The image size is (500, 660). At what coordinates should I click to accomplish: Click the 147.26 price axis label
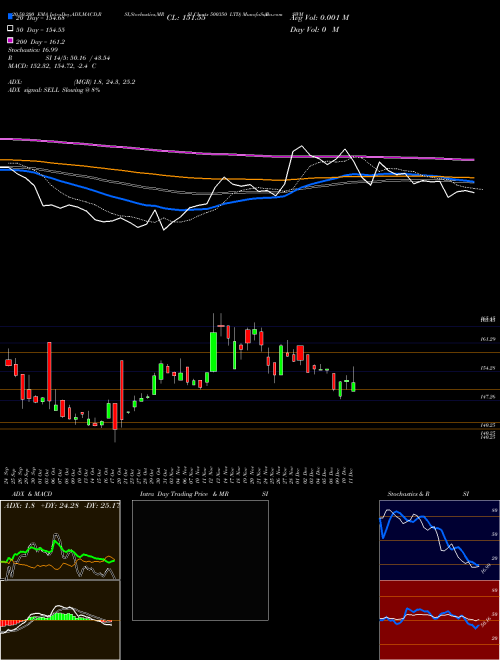[488, 397]
